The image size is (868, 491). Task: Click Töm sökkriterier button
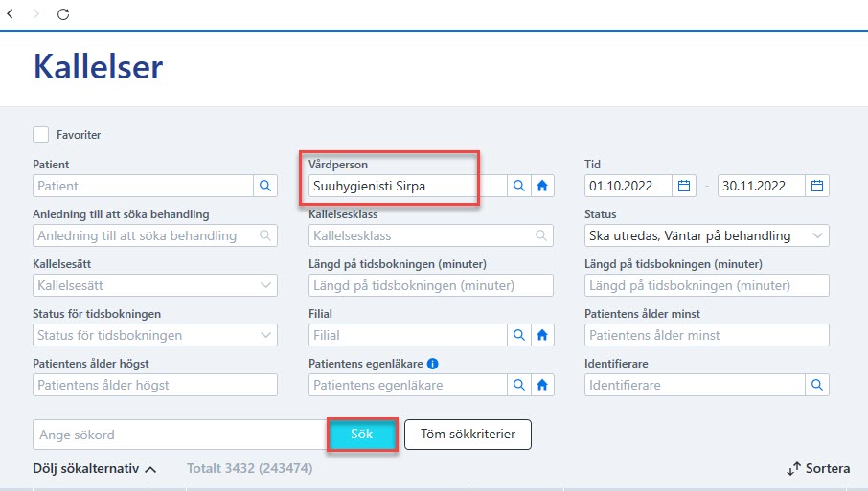pyautogui.click(x=468, y=435)
